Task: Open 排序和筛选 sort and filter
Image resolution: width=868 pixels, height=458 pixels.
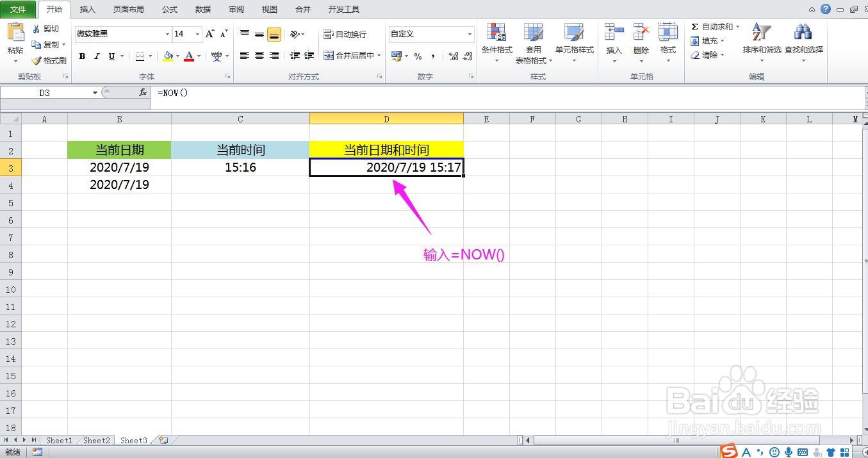Action: coord(762,43)
